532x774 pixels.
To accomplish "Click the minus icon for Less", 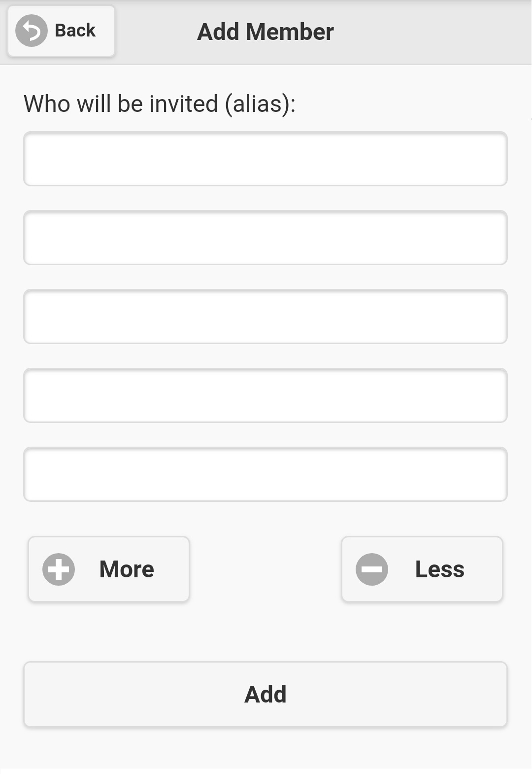I will click(372, 569).
